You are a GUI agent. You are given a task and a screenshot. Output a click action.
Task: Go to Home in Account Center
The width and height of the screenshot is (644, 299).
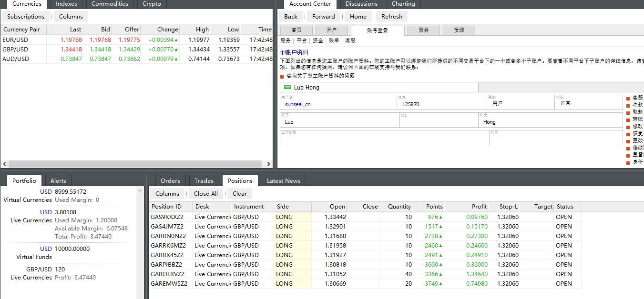(x=358, y=17)
